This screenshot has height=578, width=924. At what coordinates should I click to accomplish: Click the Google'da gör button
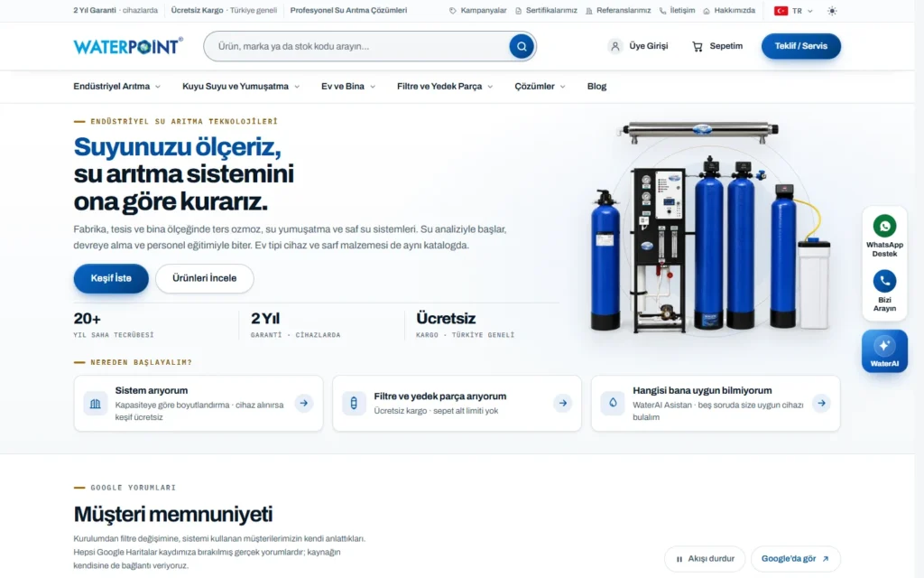click(x=796, y=559)
